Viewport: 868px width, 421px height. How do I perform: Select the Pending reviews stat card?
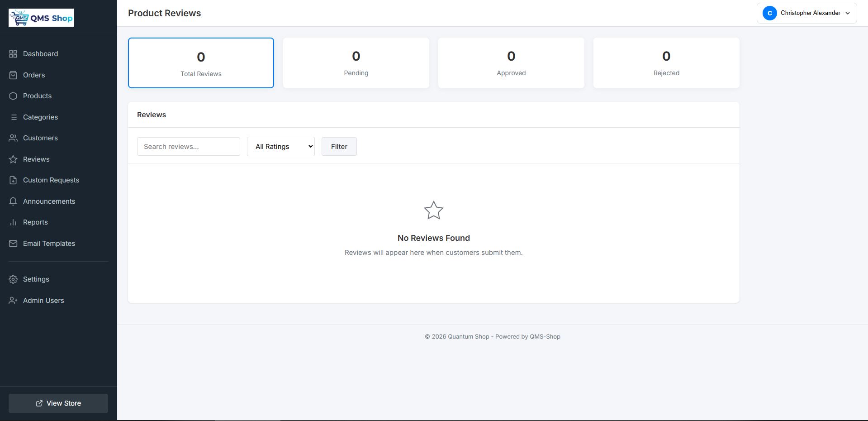[x=356, y=63]
